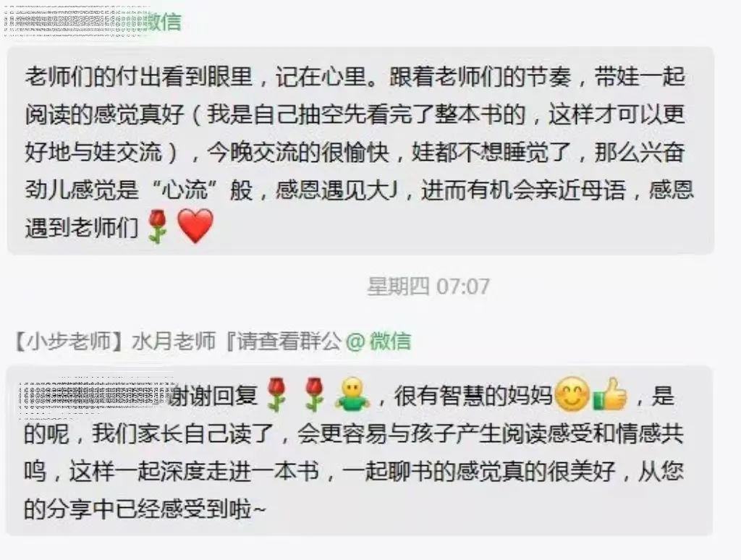Select the message bubble starting with 老师们的付出
Viewport: 741px width, 560px height.
(360, 150)
